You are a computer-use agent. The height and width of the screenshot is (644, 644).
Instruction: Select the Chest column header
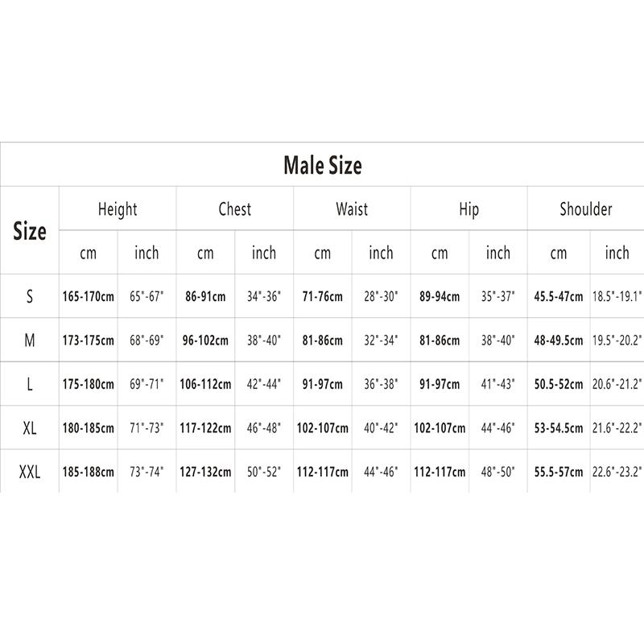[235, 209]
